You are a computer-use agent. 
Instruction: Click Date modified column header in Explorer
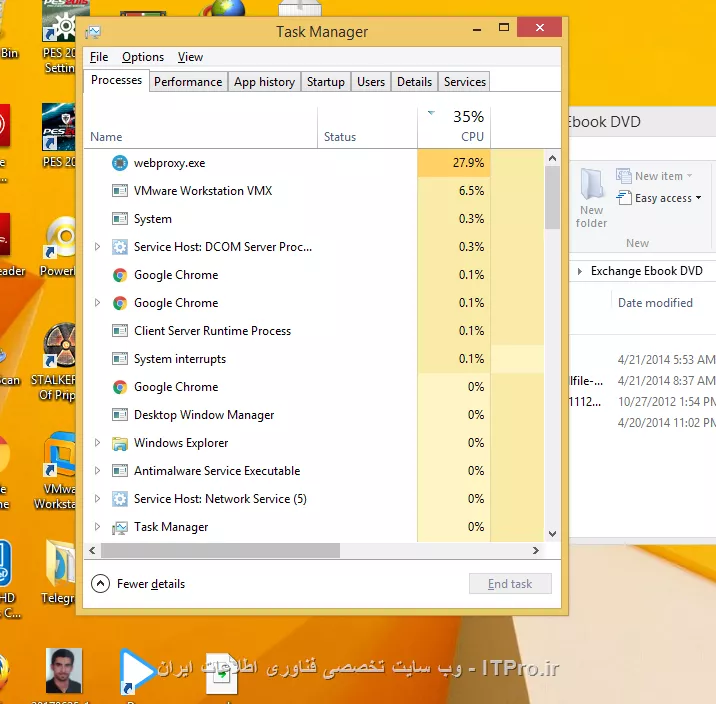pyautogui.click(x=655, y=303)
